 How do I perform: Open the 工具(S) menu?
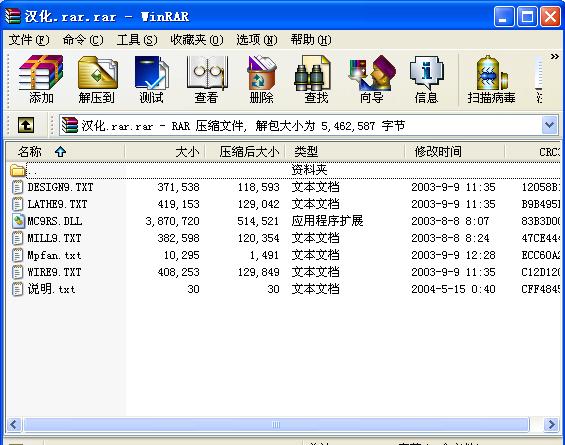point(137,40)
